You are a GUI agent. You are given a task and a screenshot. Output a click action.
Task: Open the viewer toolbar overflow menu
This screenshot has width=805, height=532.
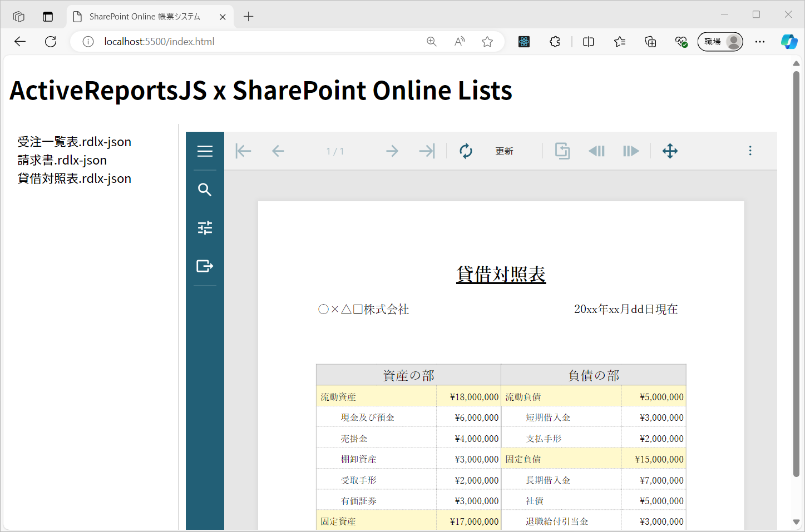coord(750,151)
